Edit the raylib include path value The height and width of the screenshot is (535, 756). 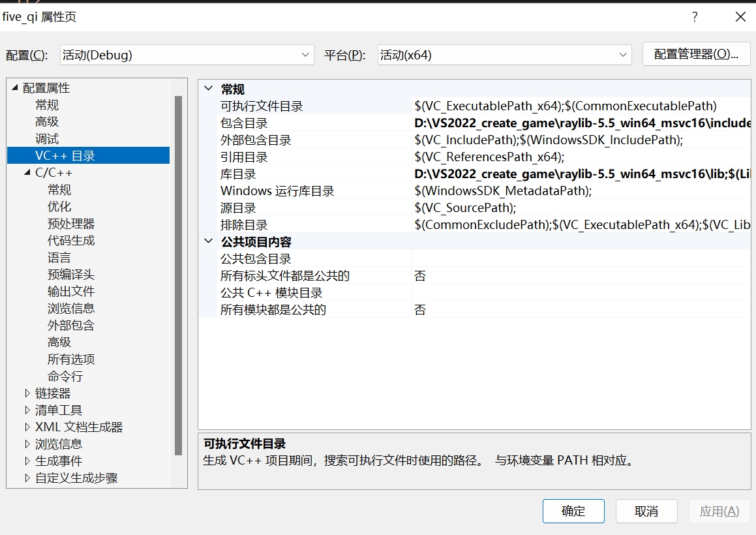[x=582, y=123]
